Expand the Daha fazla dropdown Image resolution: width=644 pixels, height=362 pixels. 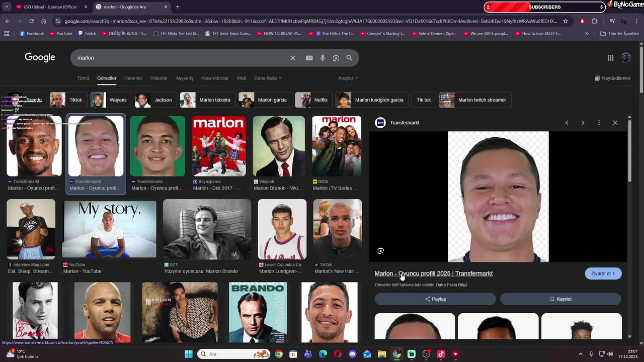point(268,78)
